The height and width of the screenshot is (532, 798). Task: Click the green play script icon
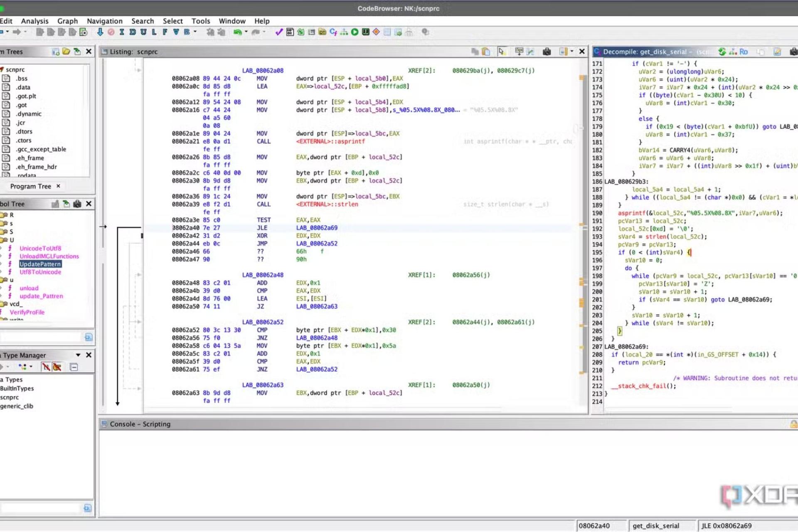(355, 32)
